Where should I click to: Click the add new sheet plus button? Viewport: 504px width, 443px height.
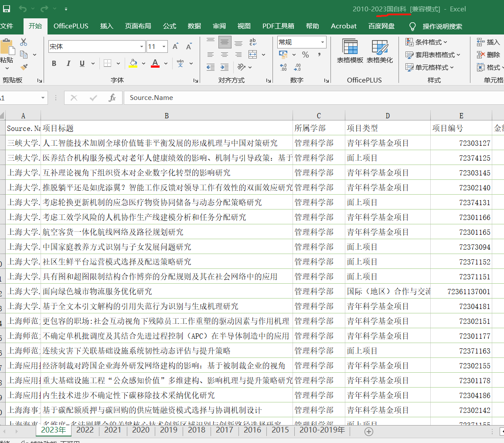click(369, 431)
